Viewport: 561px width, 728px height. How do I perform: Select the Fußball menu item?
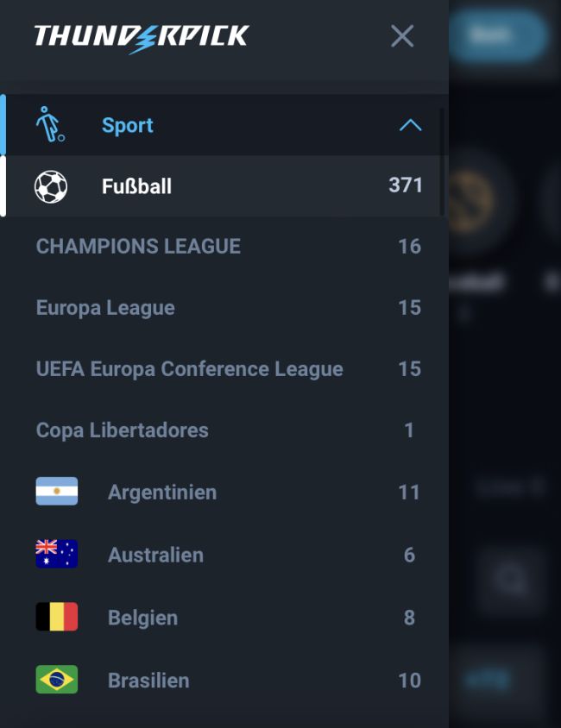pyautogui.click(x=136, y=186)
